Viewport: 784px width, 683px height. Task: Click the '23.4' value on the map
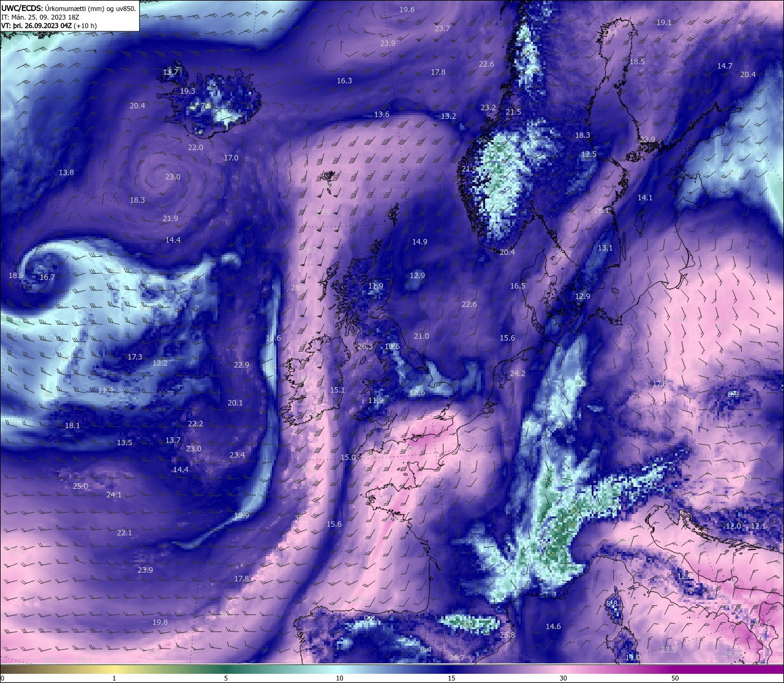point(237,455)
